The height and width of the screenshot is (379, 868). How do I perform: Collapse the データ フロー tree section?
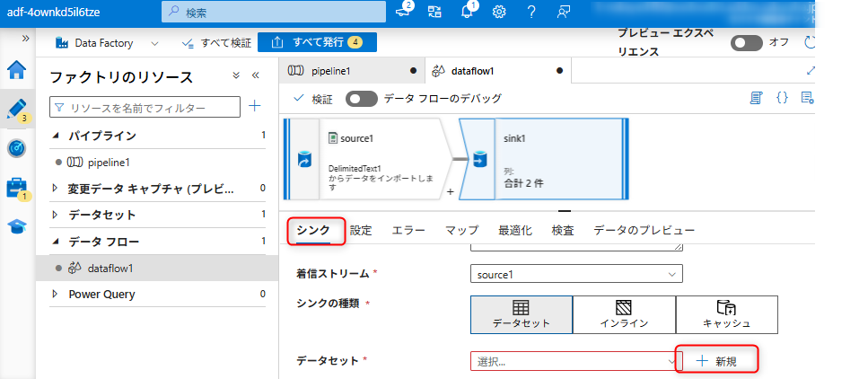(x=55, y=242)
